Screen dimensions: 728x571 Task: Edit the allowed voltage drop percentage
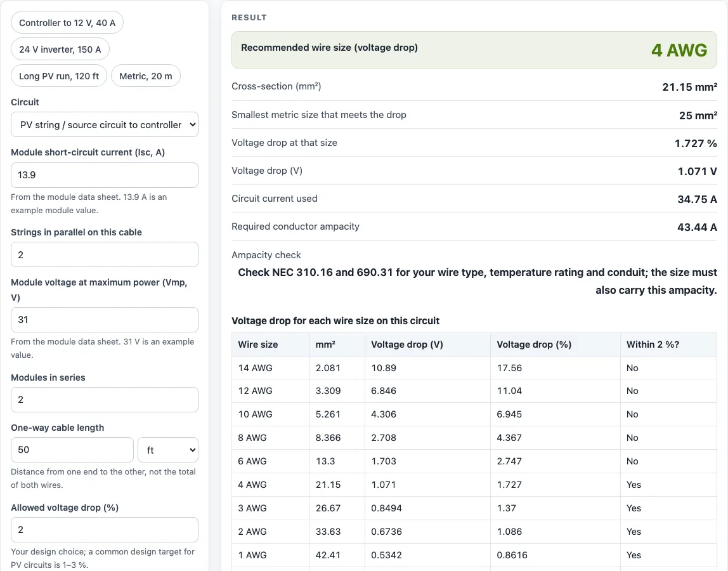pos(105,530)
